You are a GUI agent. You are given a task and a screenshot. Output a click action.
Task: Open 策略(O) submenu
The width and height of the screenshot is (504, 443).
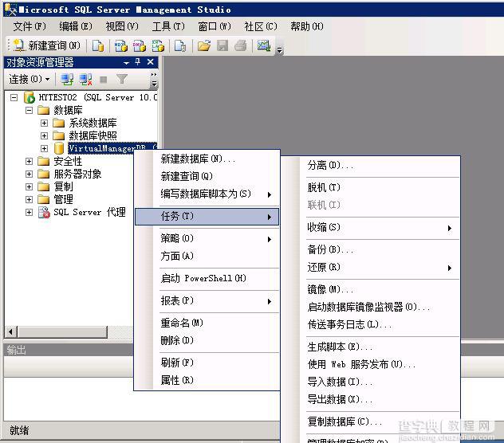(207, 238)
